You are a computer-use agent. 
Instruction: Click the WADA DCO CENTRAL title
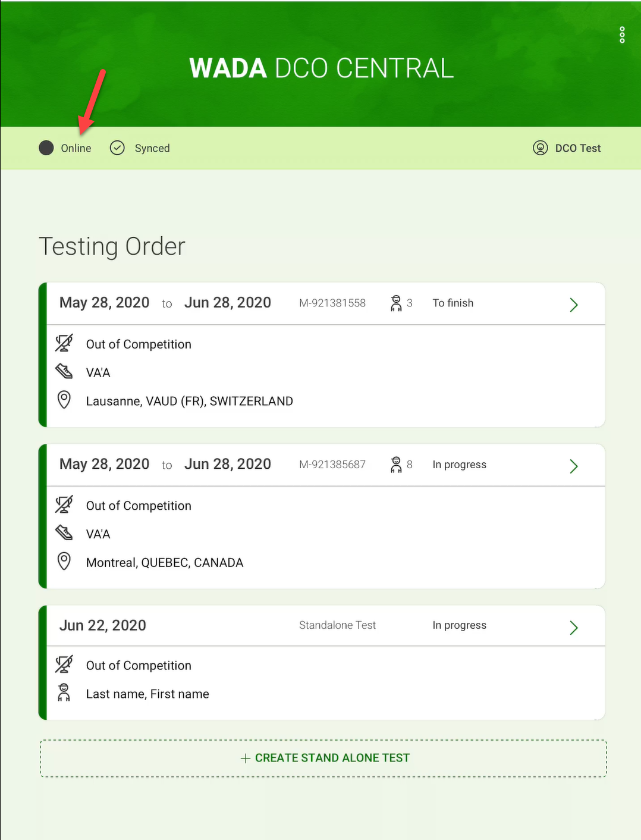pos(321,68)
